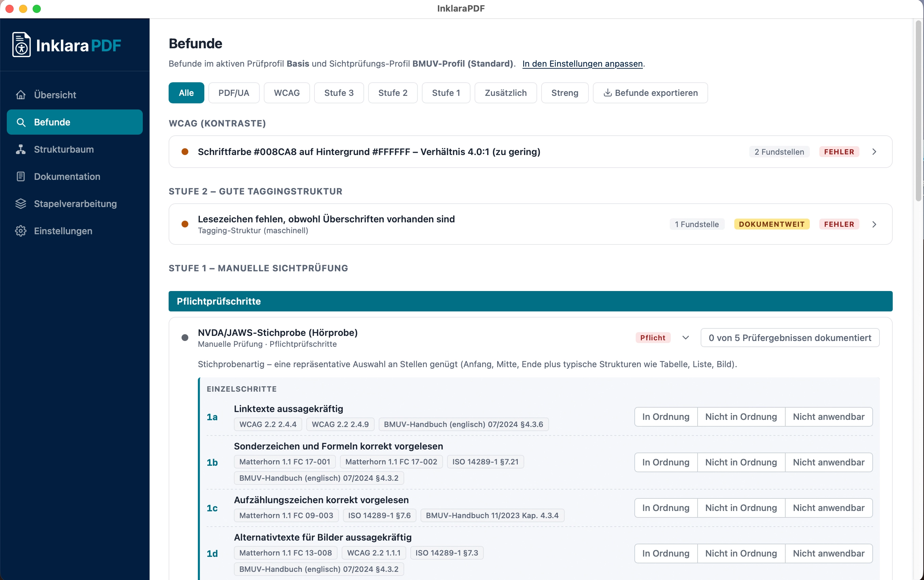The image size is (924, 580).
Task: Expand the Lesezeichen fehlen finding chevron
Action: [874, 224]
